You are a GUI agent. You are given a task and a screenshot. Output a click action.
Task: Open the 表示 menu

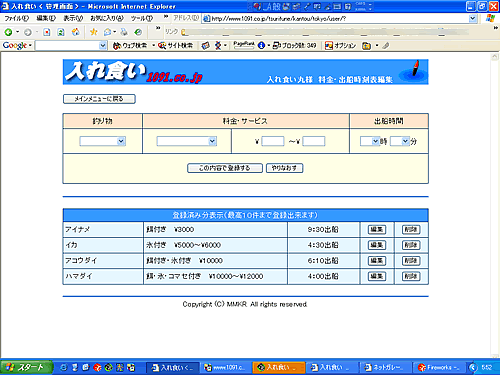click(73, 18)
